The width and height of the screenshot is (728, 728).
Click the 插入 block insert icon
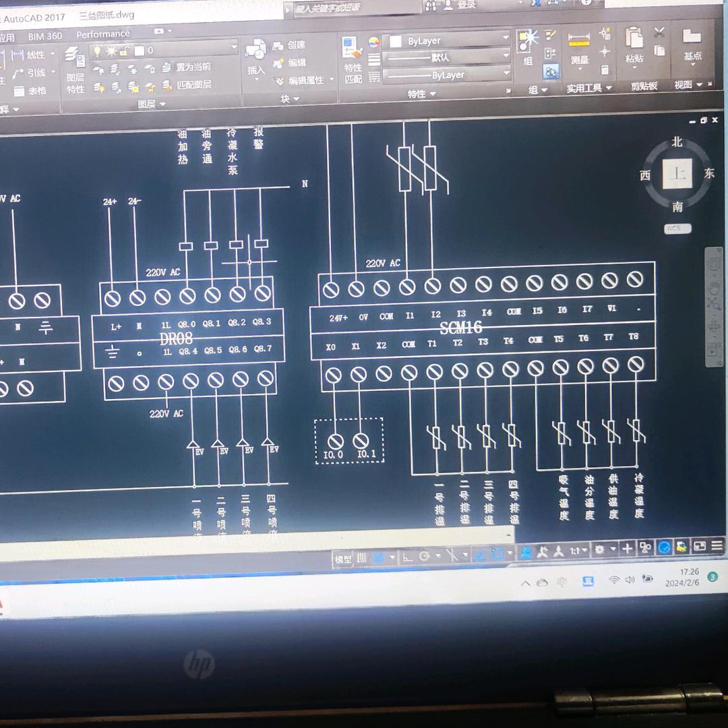[x=255, y=55]
